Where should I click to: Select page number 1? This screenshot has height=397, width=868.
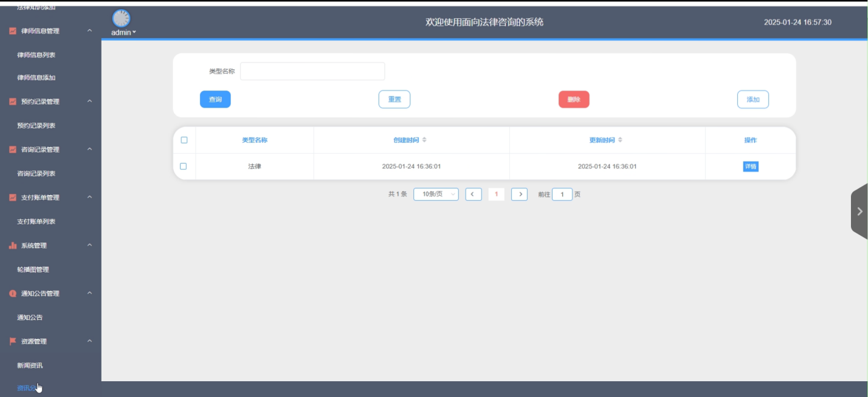[497, 194]
